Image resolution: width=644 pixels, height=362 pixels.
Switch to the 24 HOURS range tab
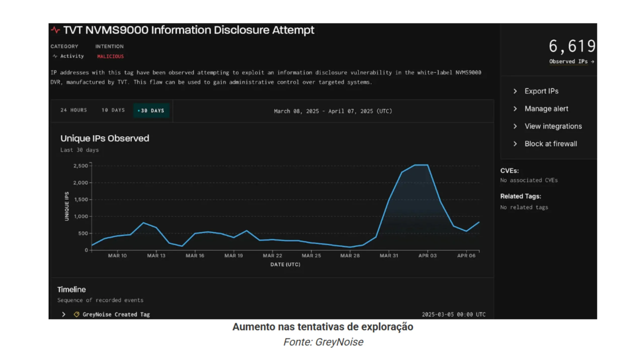click(x=73, y=110)
